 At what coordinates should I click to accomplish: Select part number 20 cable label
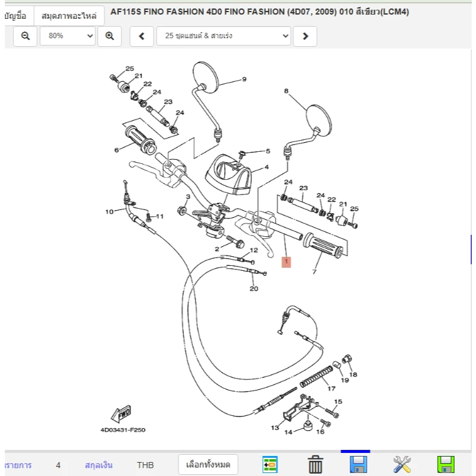pyautogui.click(x=254, y=289)
